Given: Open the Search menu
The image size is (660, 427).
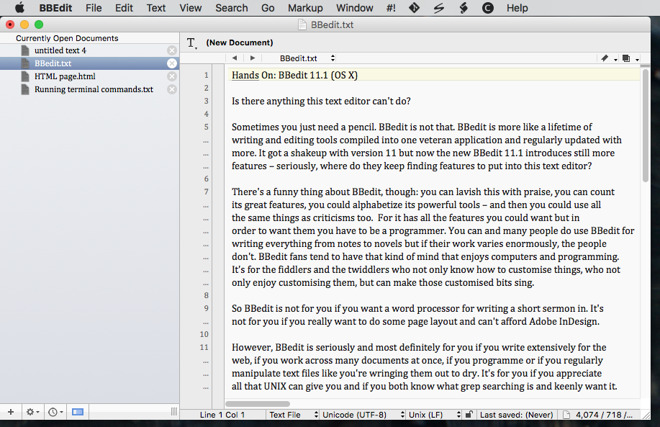Looking at the screenshot, I should point(232,8).
